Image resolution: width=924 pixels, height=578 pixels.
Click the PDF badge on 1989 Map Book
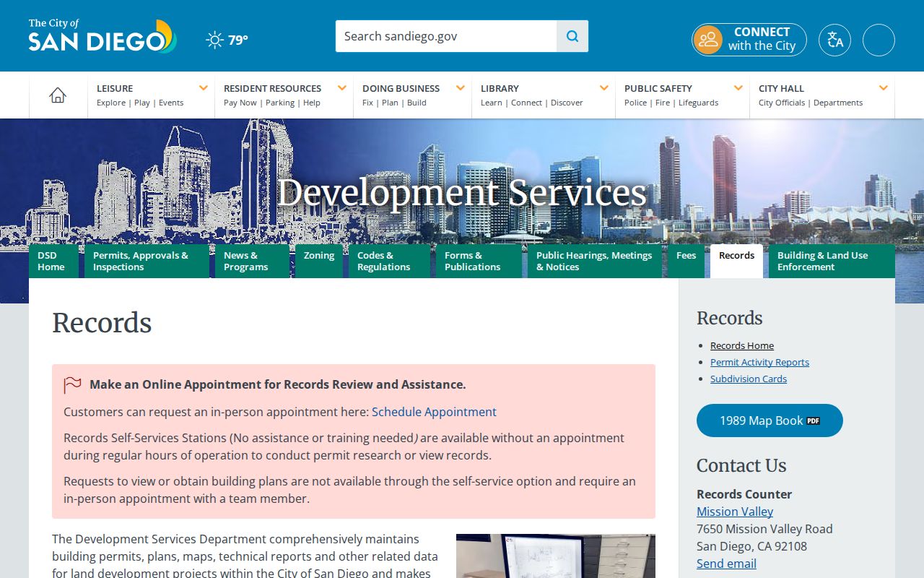click(x=813, y=420)
